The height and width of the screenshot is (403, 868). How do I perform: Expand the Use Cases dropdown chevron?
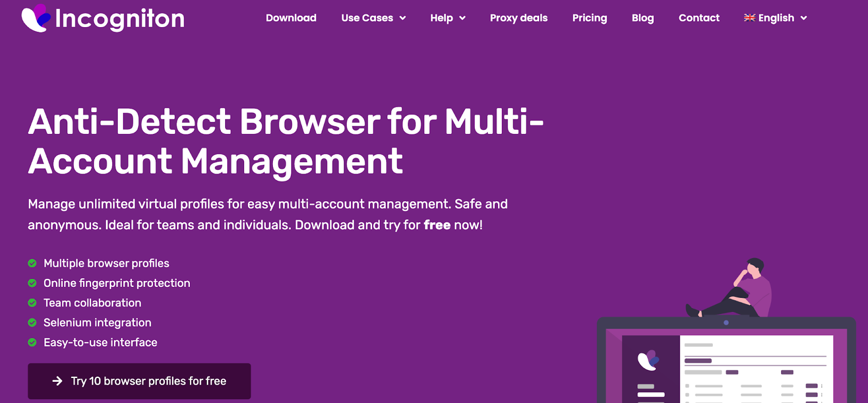coord(403,18)
